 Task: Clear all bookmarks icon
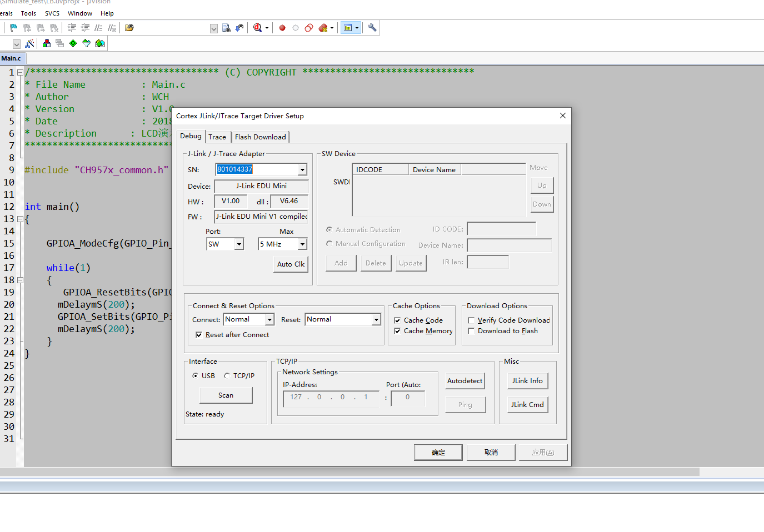pyautogui.click(x=54, y=28)
